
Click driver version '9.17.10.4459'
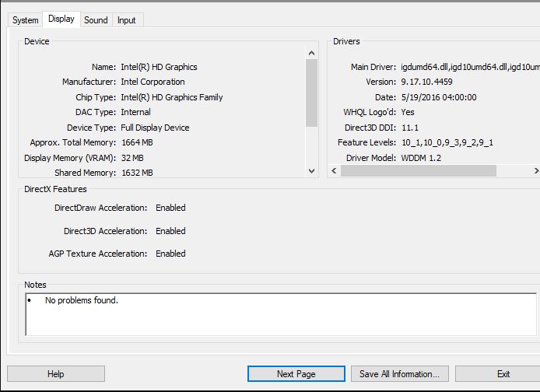click(426, 82)
